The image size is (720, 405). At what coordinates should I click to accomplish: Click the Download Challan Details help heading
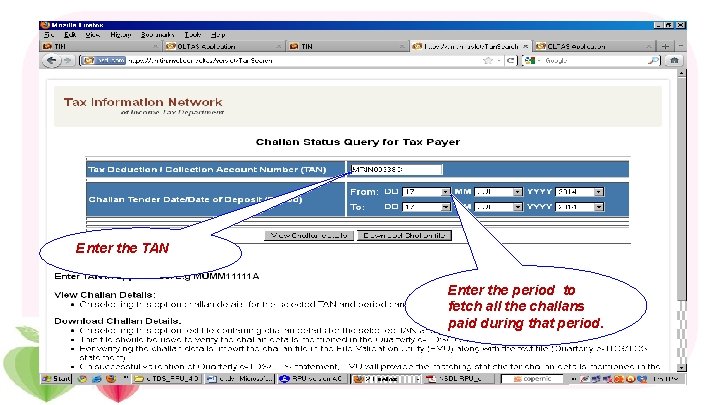point(118,321)
